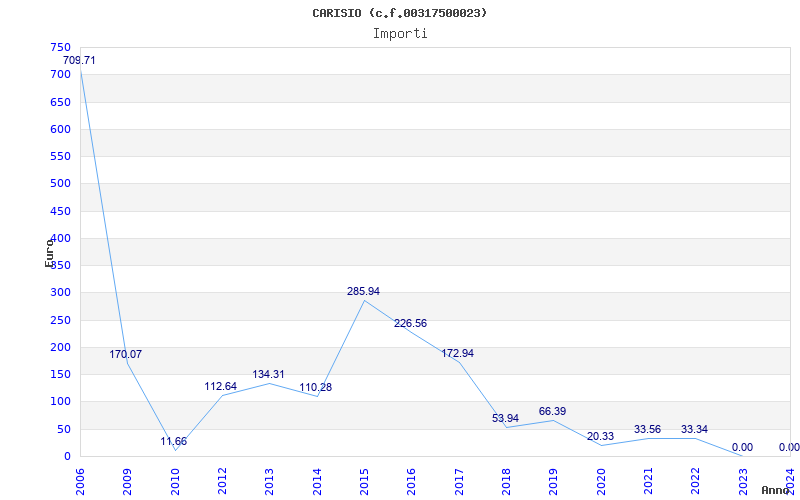Select the 66.39 data label
The image size is (800, 500).
[x=552, y=412]
